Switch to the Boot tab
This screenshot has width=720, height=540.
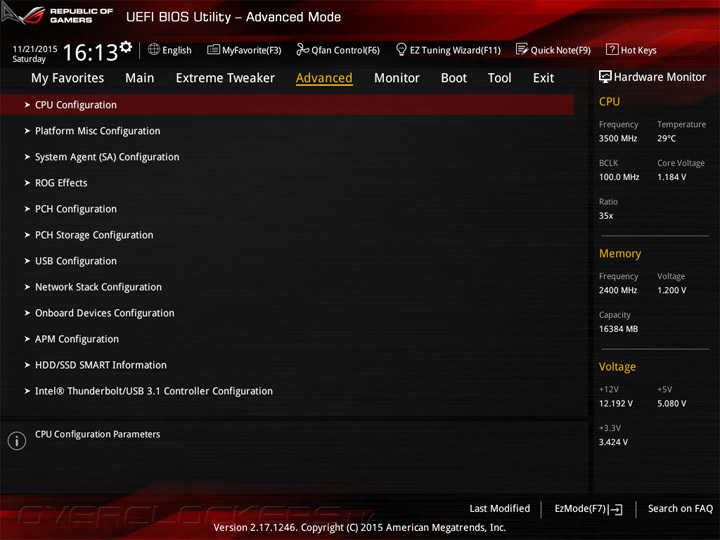(454, 78)
